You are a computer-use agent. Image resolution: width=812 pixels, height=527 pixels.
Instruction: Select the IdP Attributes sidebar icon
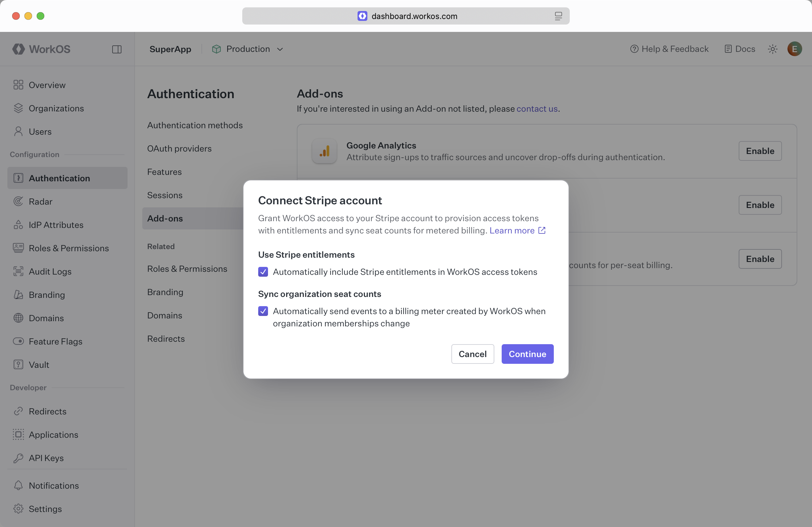(18, 225)
